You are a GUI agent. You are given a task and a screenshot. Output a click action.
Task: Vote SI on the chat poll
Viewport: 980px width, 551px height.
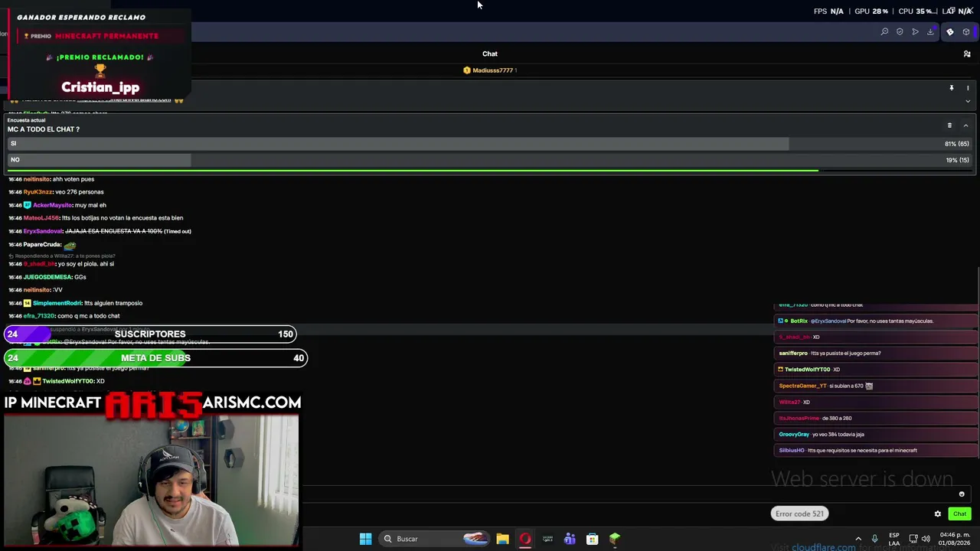490,144
